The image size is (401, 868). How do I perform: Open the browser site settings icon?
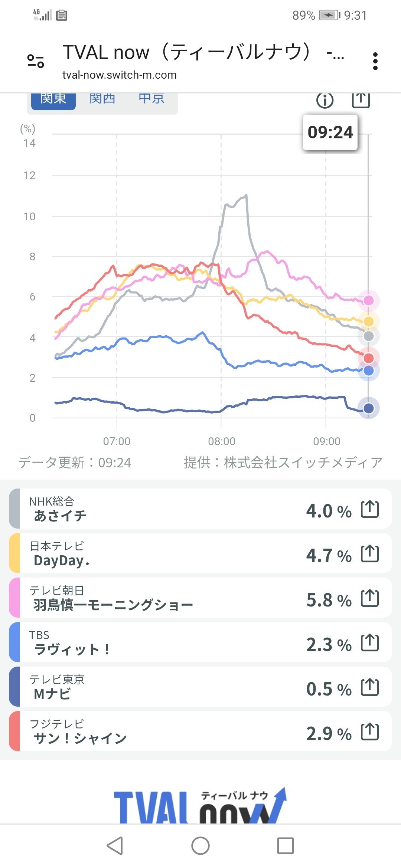[36, 61]
